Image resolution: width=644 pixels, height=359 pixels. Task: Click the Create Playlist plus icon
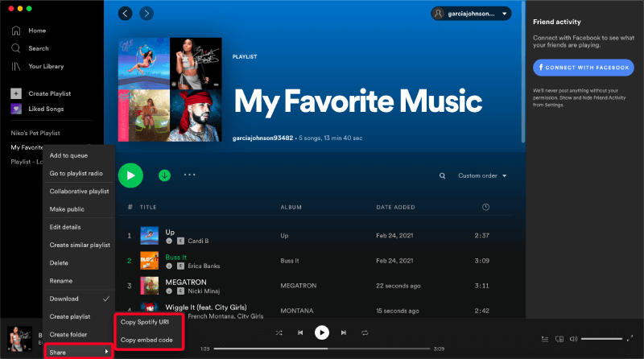point(16,93)
